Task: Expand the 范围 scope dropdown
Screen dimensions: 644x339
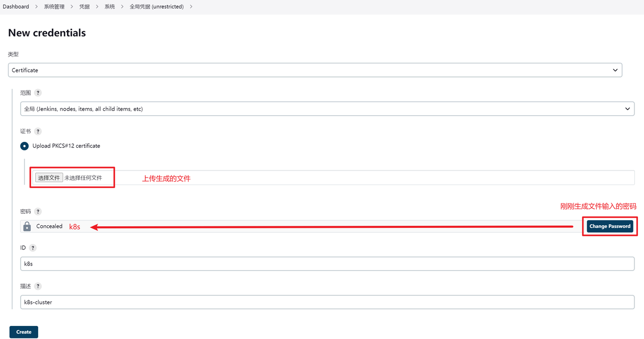Action: coord(327,109)
